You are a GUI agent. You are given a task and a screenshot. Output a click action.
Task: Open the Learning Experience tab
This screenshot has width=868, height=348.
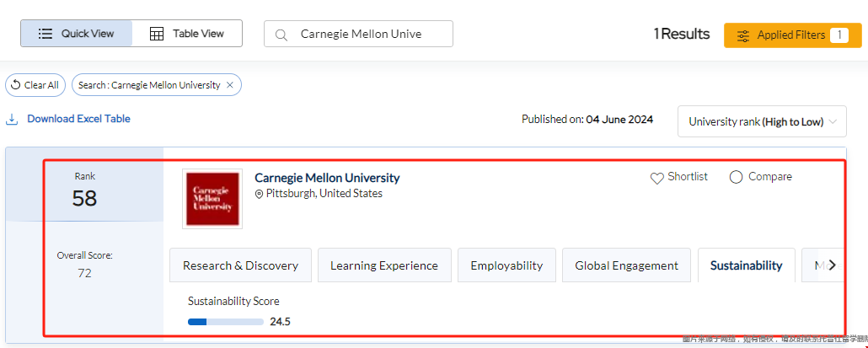coord(384,265)
